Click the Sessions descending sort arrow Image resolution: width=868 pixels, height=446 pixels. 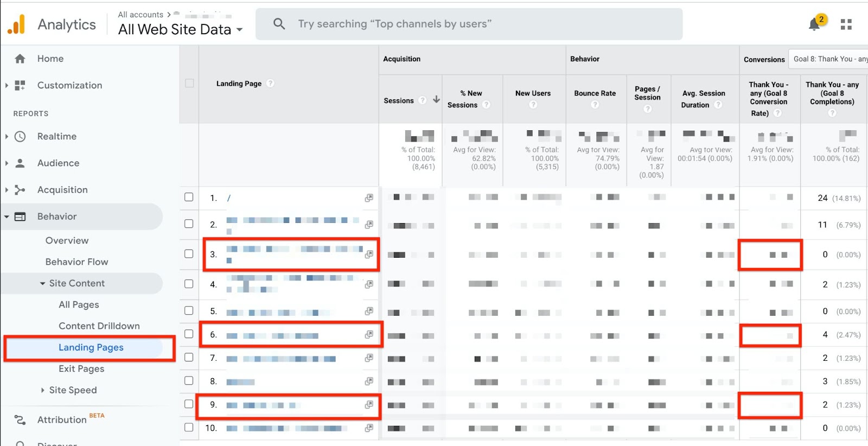coord(436,100)
